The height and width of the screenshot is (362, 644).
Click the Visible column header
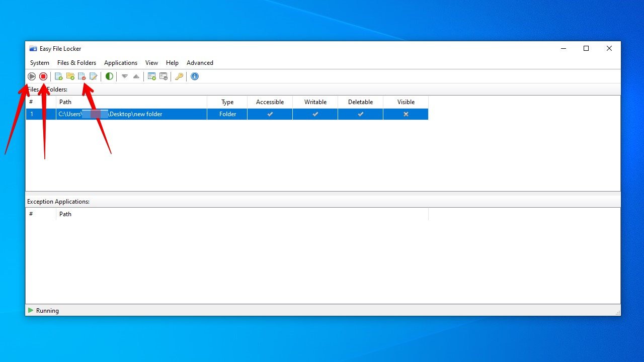(406, 102)
